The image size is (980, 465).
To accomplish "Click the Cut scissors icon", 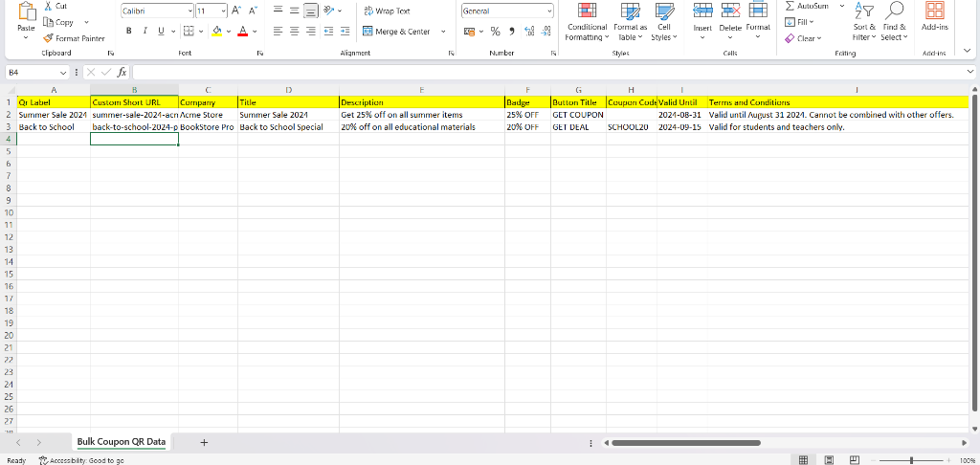I will tap(48, 6).
